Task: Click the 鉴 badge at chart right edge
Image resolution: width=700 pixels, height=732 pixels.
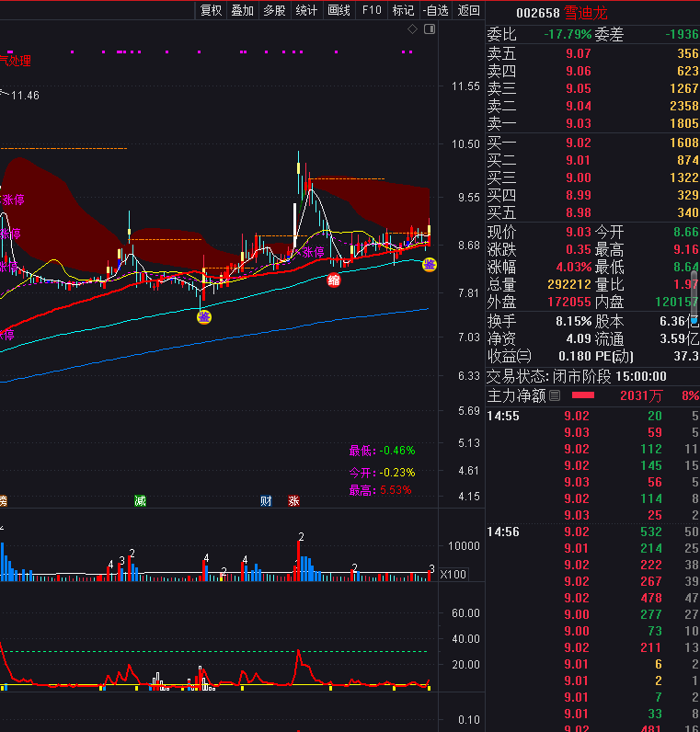Action: click(x=429, y=265)
